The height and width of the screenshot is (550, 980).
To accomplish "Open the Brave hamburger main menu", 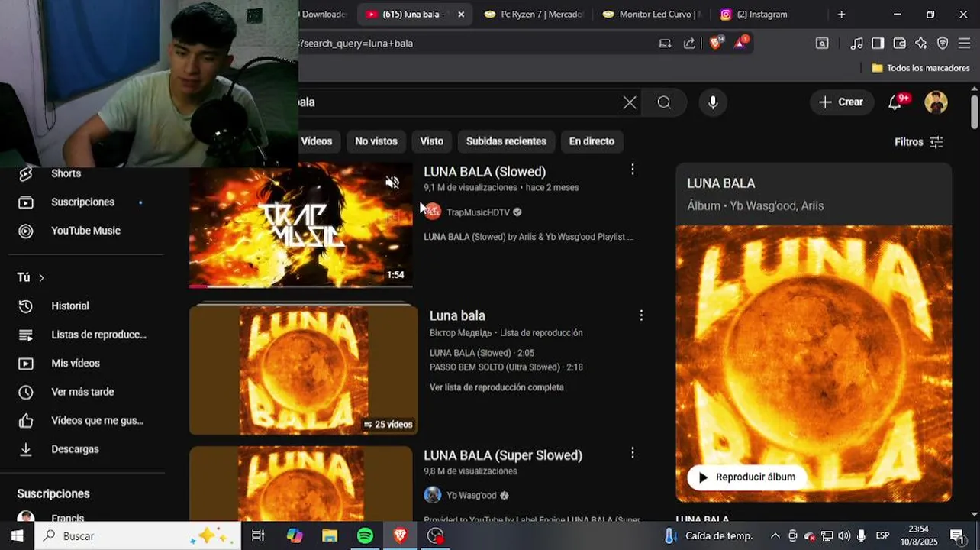I will 964,44.
